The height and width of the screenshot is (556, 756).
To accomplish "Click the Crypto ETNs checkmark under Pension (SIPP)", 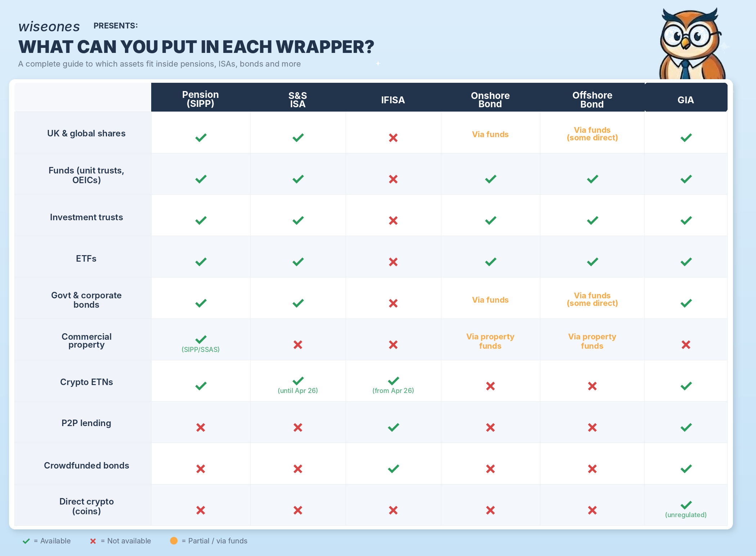I will (x=201, y=386).
